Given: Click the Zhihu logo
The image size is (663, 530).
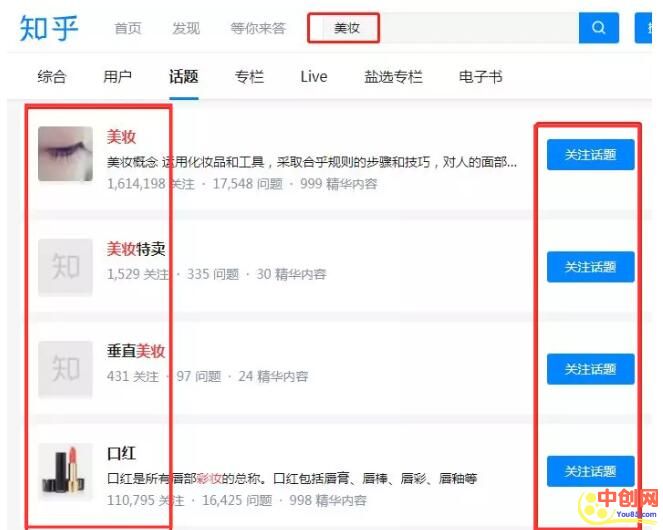Looking at the screenshot, I should pos(49,28).
